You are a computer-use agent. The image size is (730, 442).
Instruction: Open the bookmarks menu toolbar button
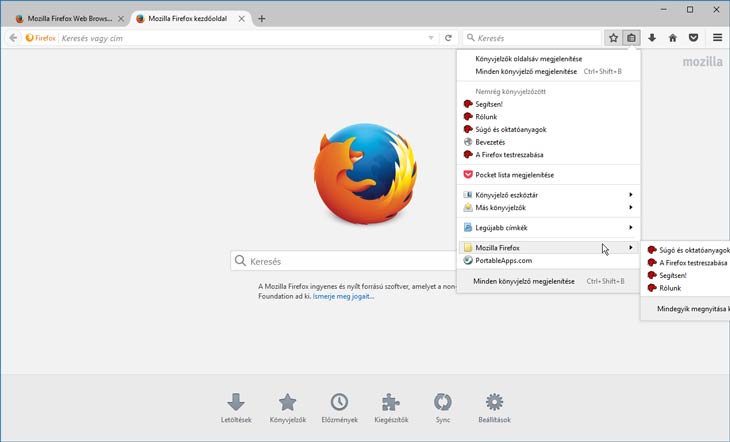coord(631,38)
